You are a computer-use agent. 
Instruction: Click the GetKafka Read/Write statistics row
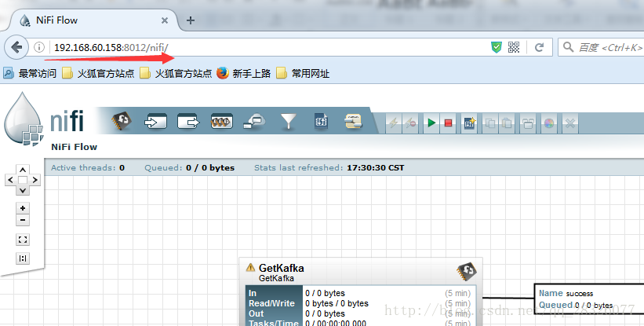[x=360, y=303]
